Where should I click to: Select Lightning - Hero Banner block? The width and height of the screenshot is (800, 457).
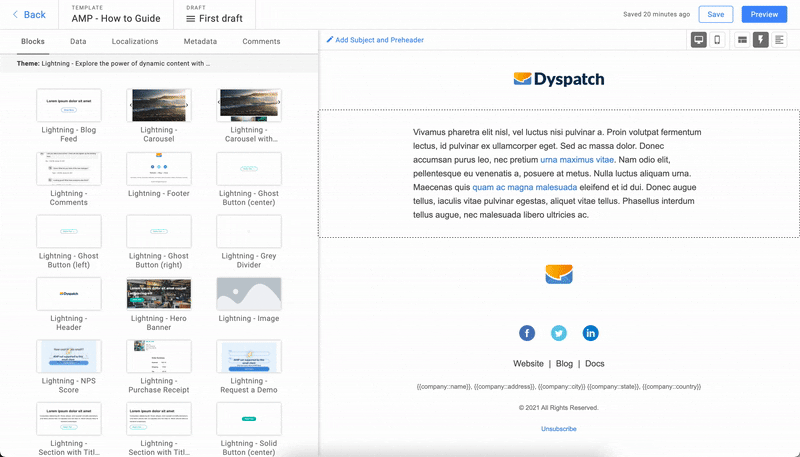click(x=159, y=304)
